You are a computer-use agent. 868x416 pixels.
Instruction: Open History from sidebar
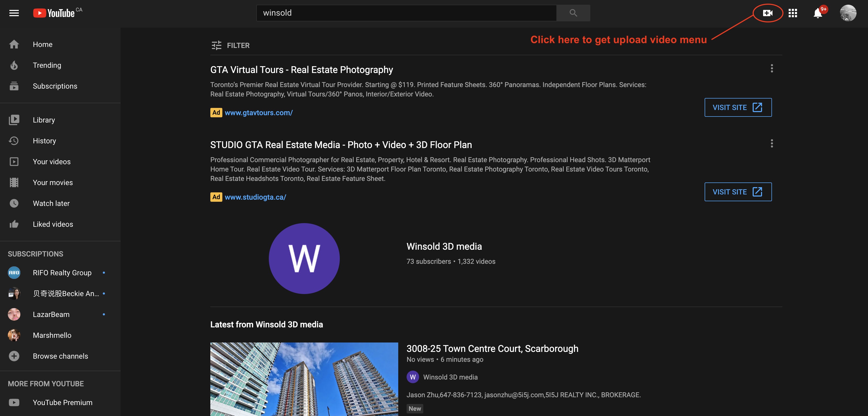44,141
